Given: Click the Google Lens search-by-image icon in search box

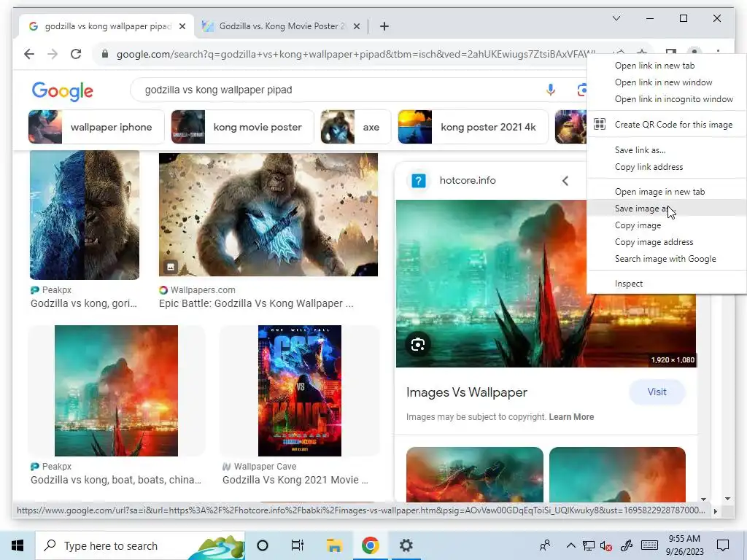Looking at the screenshot, I should click(x=581, y=90).
